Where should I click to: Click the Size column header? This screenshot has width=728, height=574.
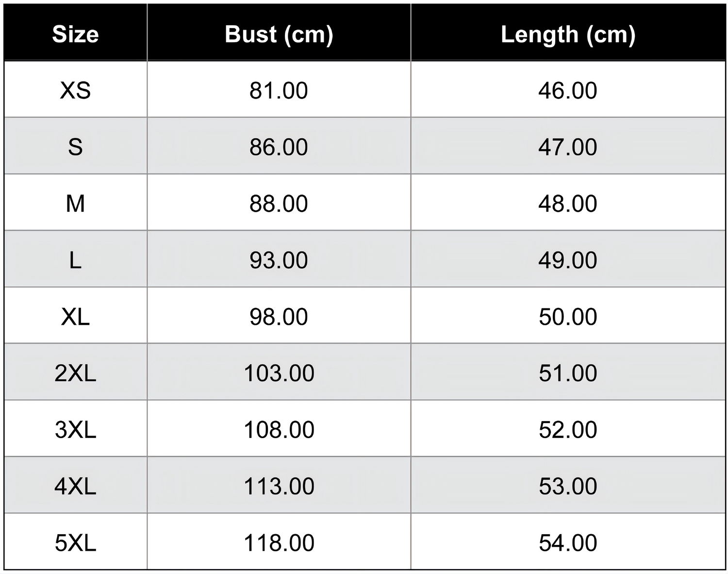[75, 34]
